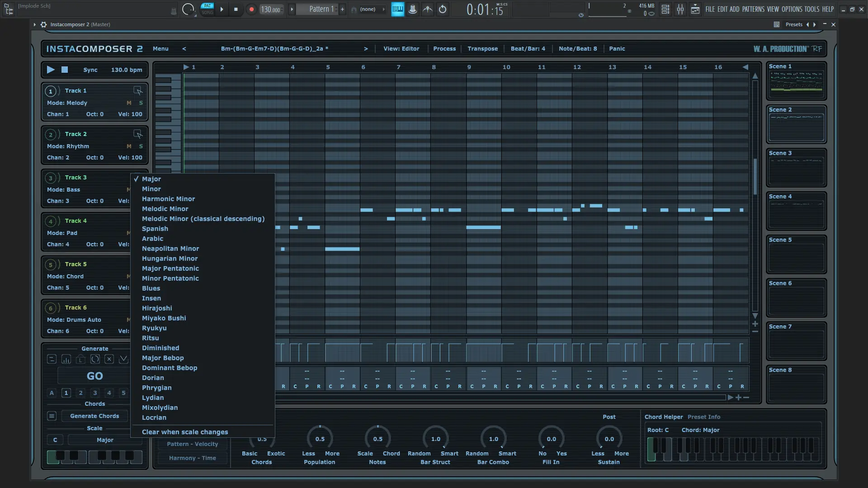Mute Track 1 with M toggle

(129, 103)
